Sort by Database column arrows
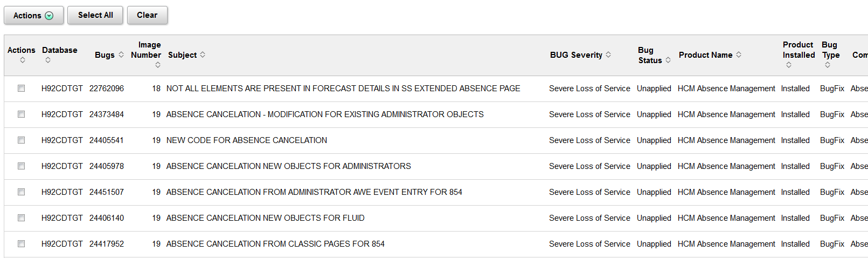Screen dimensions: 868x258 48,60
